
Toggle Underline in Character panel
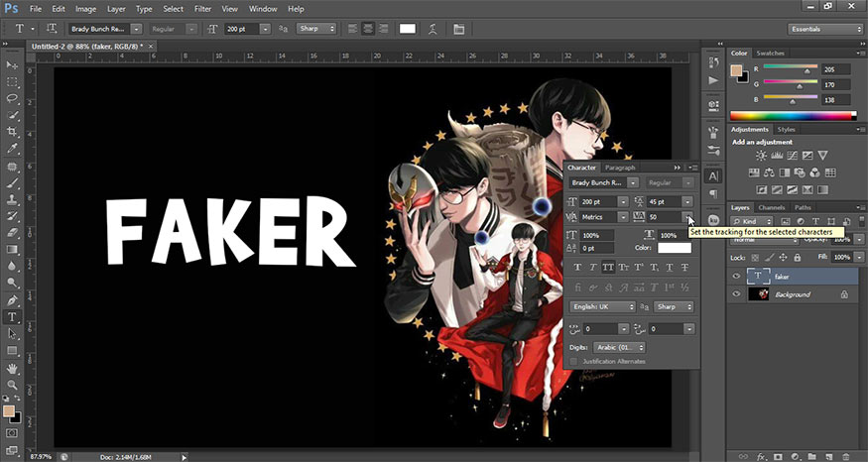(670, 268)
